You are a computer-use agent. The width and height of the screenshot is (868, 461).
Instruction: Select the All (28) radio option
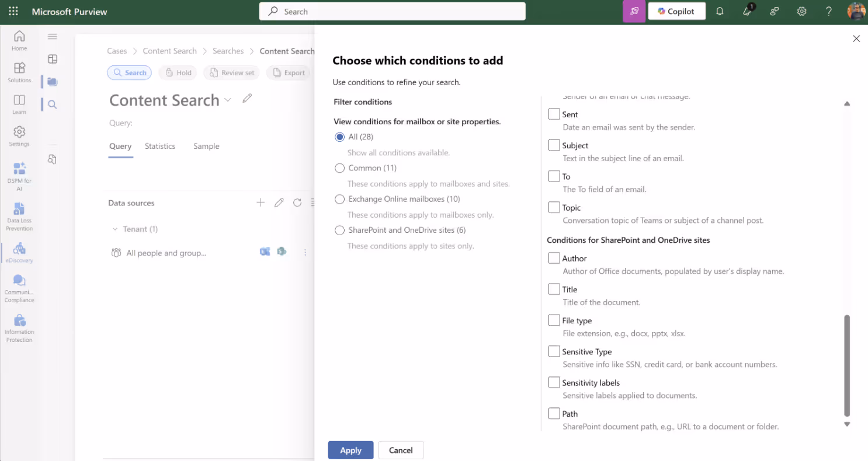(x=339, y=137)
